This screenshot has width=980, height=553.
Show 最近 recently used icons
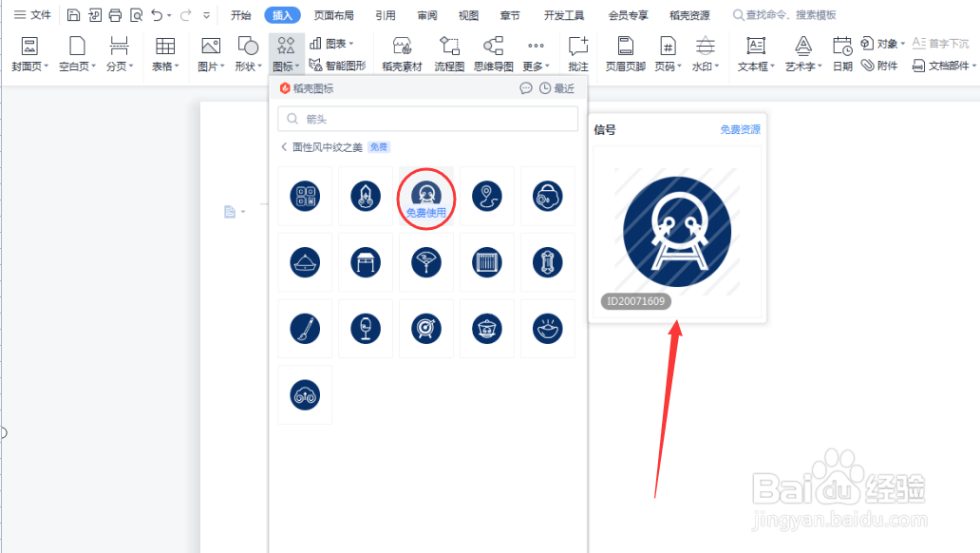click(x=556, y=88)
